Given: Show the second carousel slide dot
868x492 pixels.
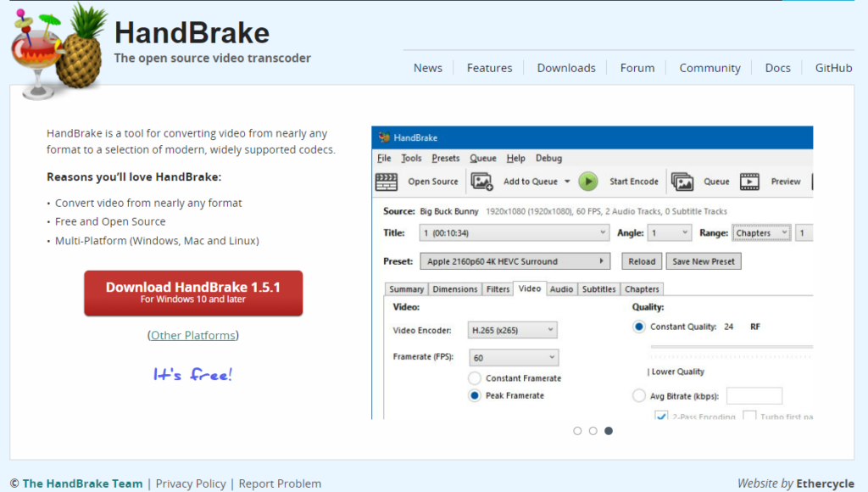Looking at the screenshot, I should [593, 431].
